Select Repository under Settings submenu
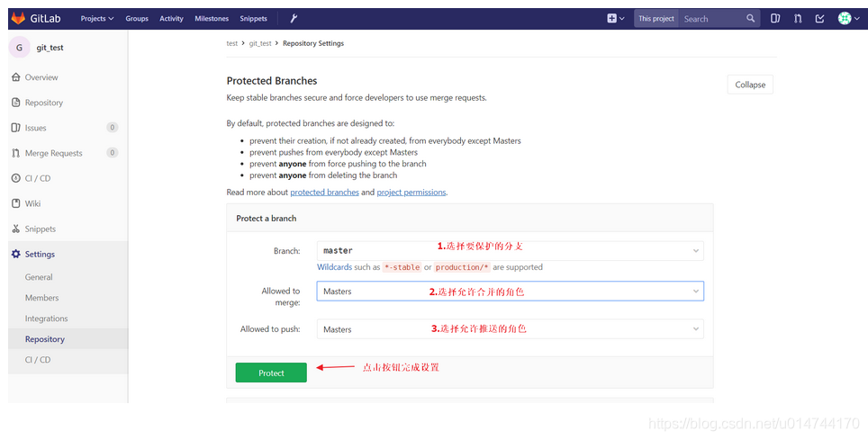The width and height of the screenshot is (868, 440). (45, 338)
